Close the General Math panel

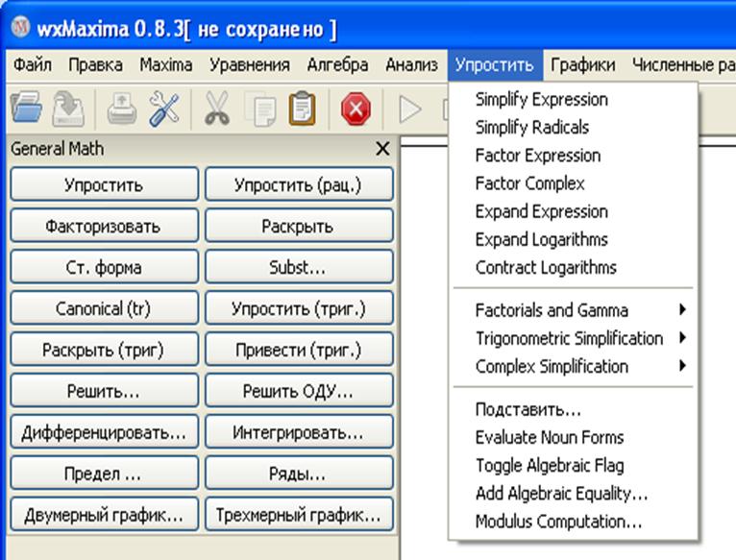pos(383,149)
